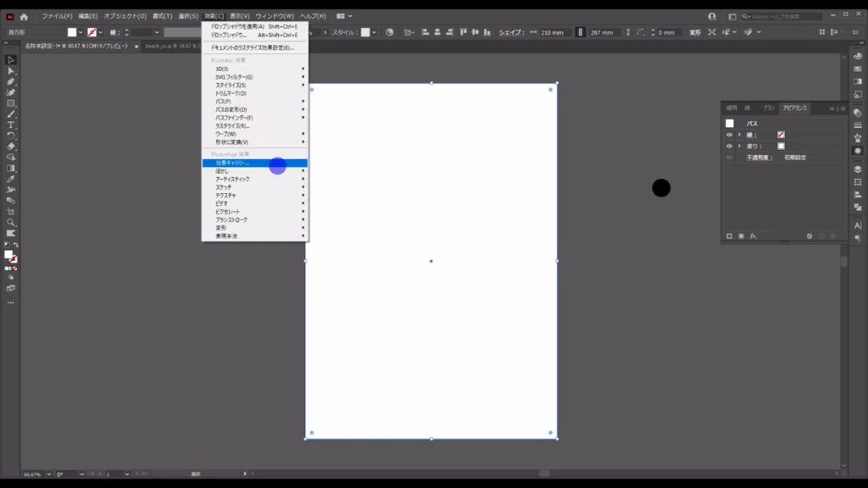Viewport: 868px width, 488px height.
Task: Click fill color box in the toolbox
Action: tap(8, 254)
